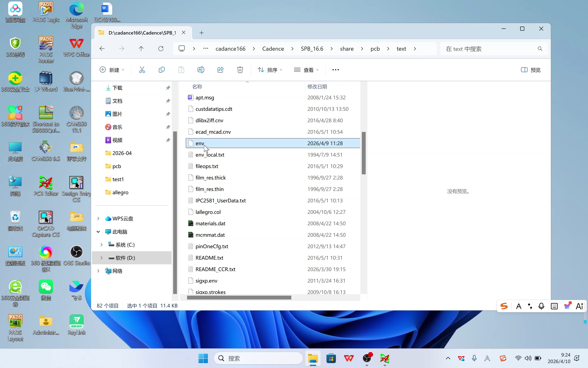Select the Design Entry CIS desktop icon
Screen dimensions: 588x368
(77, 189)
